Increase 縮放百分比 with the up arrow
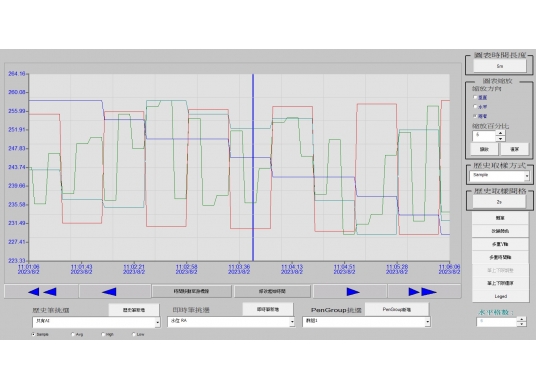 click(x=500, y=133)
